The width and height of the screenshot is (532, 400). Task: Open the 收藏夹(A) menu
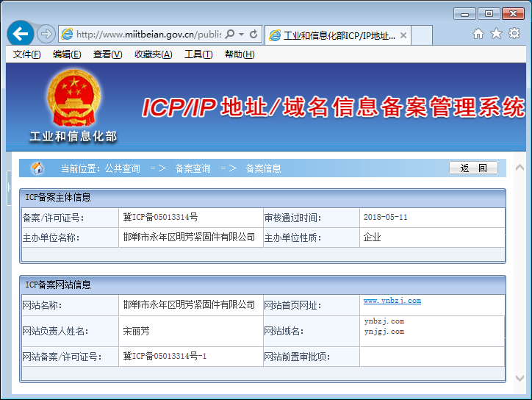coord(153,54)
